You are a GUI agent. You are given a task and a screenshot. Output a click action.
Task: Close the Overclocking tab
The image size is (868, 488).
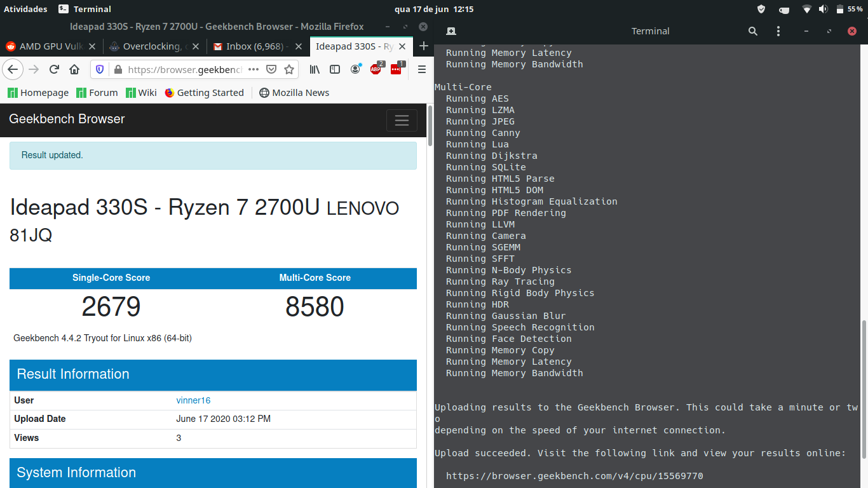pyautogui.click(x=196, y=46)
